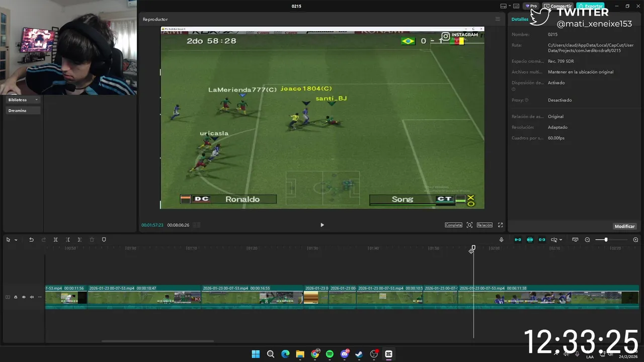644x362 pixels.
Task: Select the timeline clip lasting 00:00:11:56
Action: pos(66,297)
